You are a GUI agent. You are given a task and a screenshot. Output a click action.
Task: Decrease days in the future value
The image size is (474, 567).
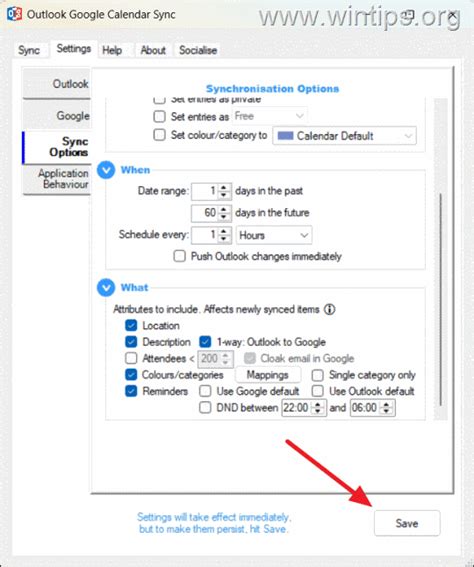224,216
